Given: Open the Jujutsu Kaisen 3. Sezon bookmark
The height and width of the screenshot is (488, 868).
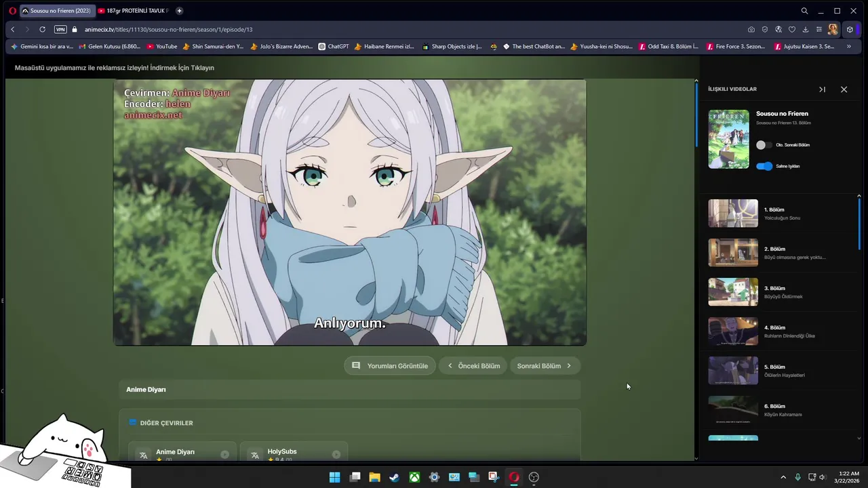Looking at the screenshot, I should click(804, 47).
